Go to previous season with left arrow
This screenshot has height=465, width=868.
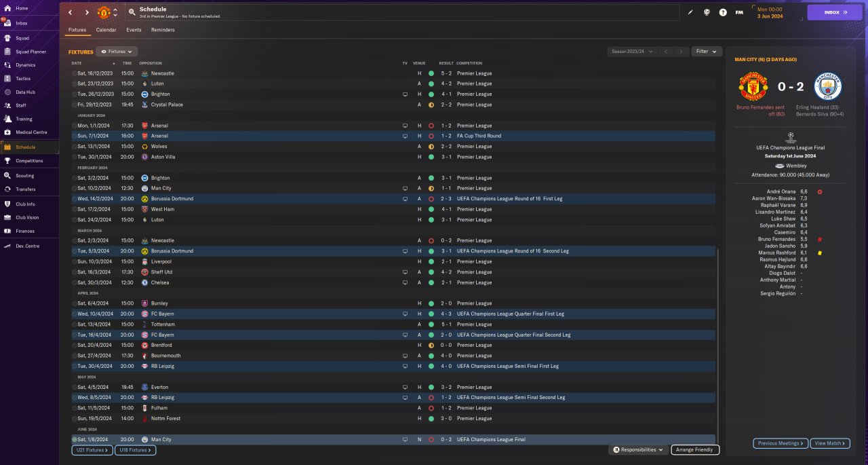[x=666, y=52]
